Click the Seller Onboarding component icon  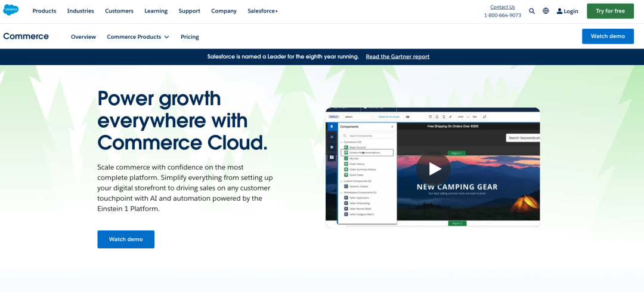click(x=346, y=203)
